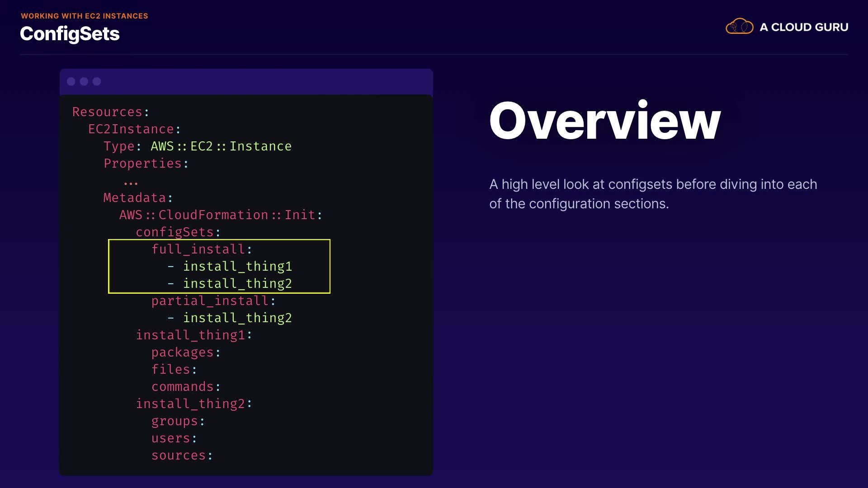Click the Working With EC2 Instances heading
The height and width of the screenshot is (488, 868).
tap(85, 16)
